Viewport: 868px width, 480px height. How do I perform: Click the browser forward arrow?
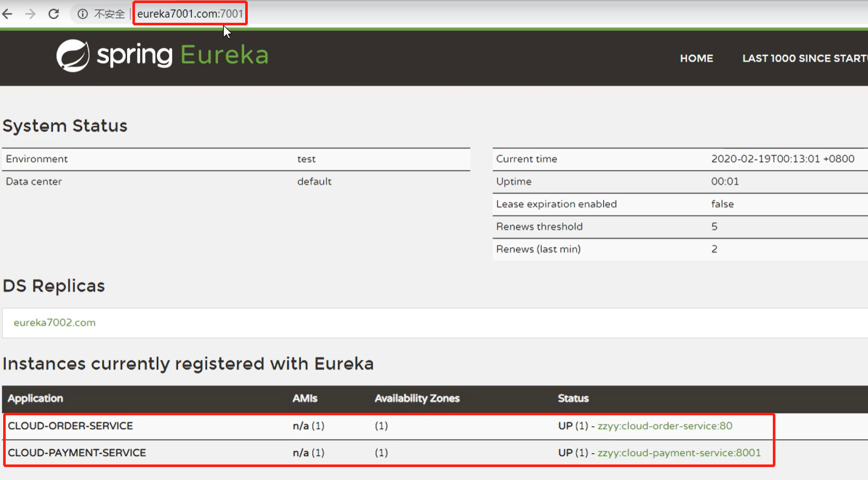31,14
